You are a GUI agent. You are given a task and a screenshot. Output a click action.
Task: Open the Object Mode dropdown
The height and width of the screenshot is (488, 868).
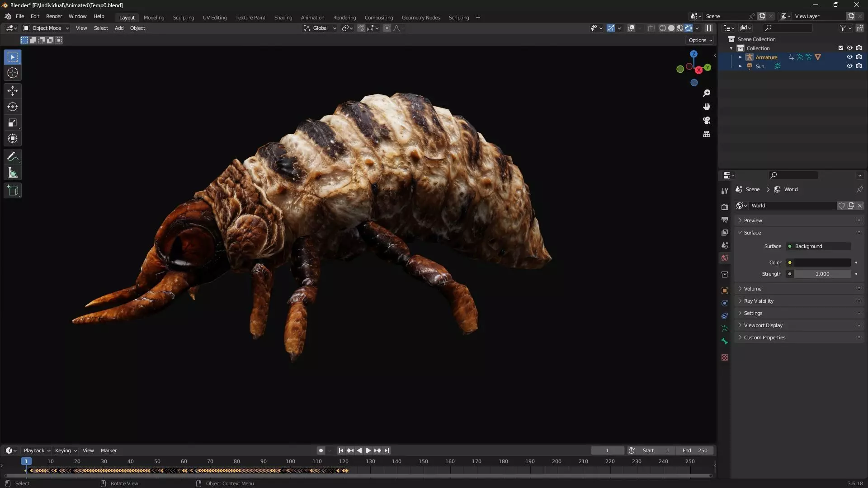coord(46,28)
